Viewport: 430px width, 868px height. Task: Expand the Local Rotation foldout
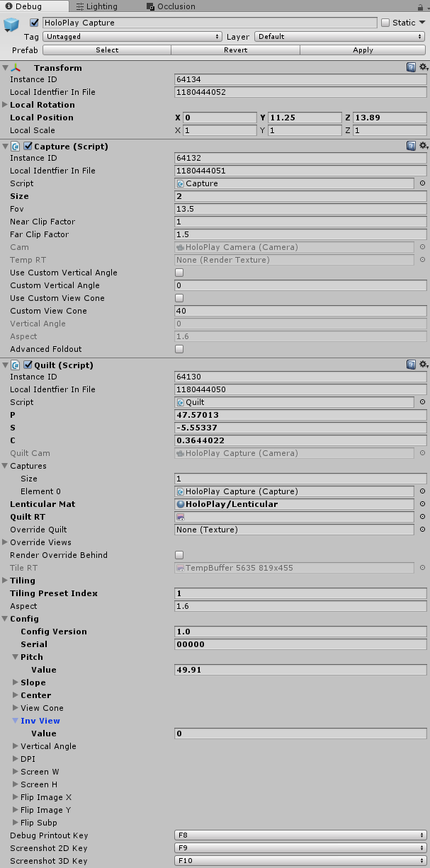[6, 105]
